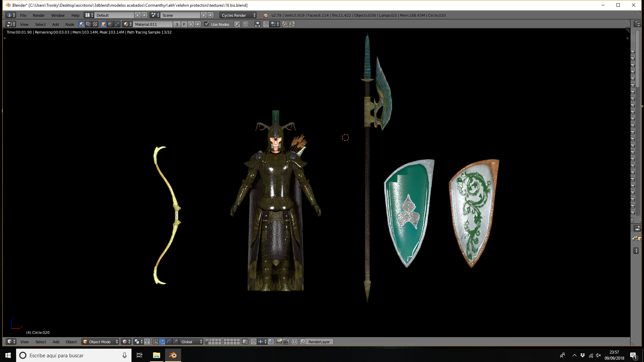Open the Object Mode dropdown

click(x=100, y=342)
